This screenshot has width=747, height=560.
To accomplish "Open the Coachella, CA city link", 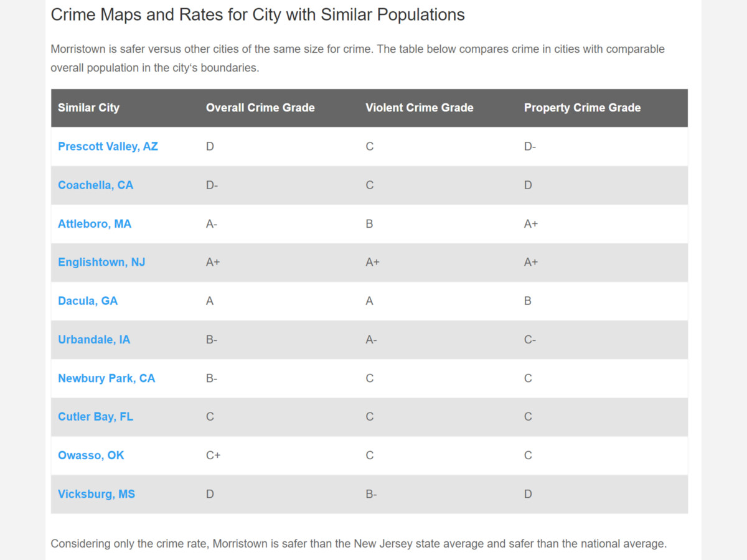I will click(x=95, y=185).
